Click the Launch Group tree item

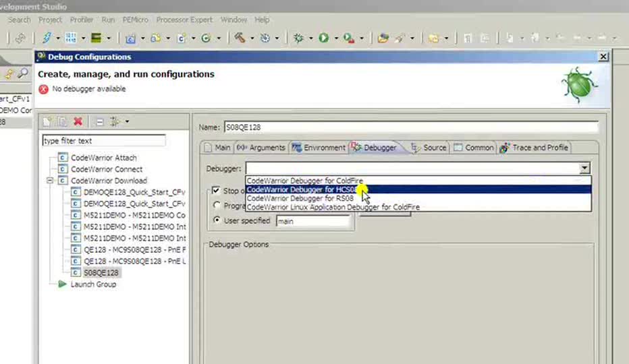93,284
